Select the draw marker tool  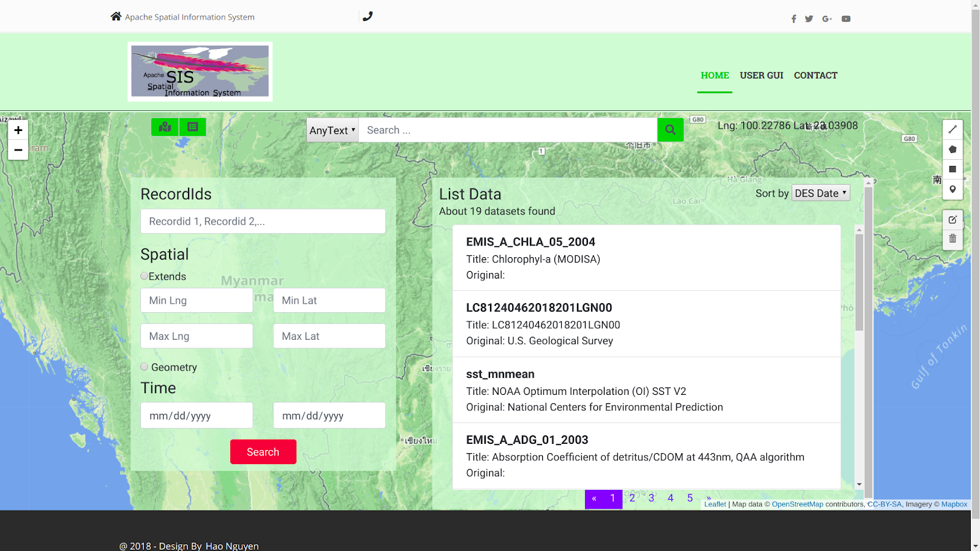tap(952, 190)
